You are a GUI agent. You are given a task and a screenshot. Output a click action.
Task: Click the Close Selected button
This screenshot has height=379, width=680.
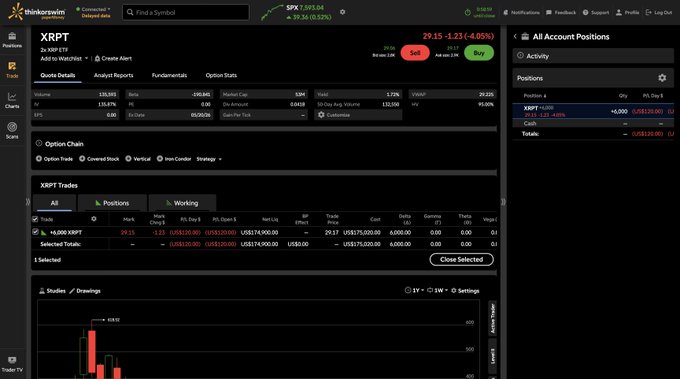pos(461,259)
